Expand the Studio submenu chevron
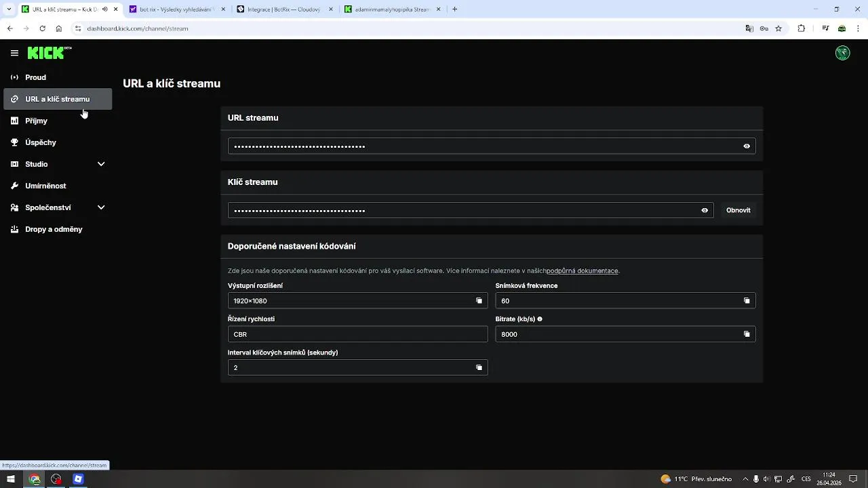 click(101, 164)
